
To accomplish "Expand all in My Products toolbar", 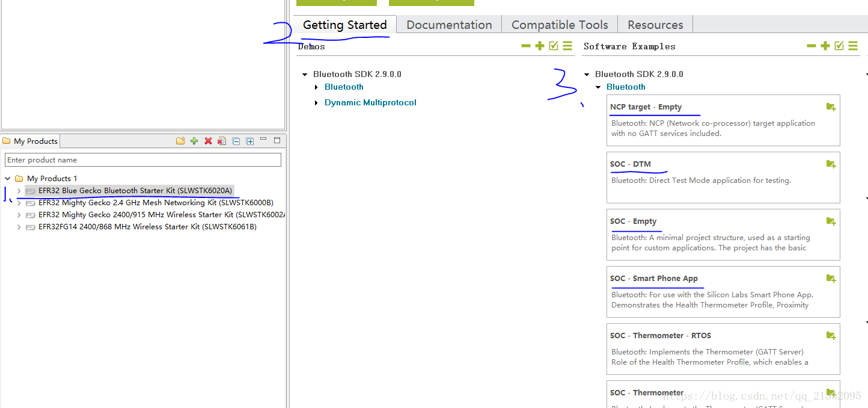I will pos(250,141).
